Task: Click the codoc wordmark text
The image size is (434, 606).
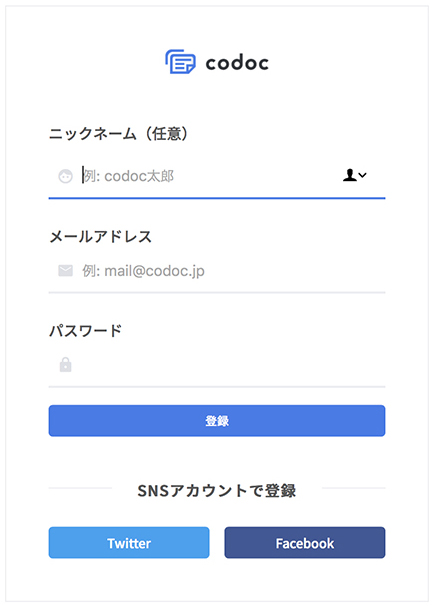Action: tap(237, 63)
